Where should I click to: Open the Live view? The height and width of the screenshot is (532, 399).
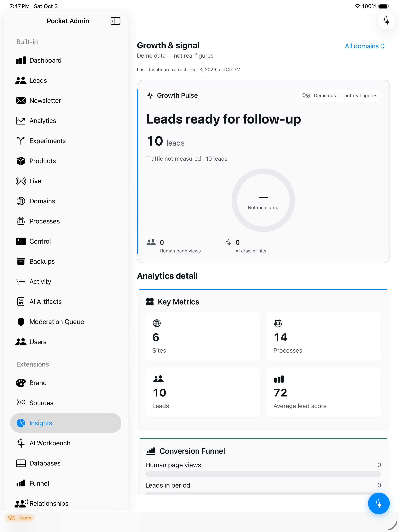pos(65,181)
